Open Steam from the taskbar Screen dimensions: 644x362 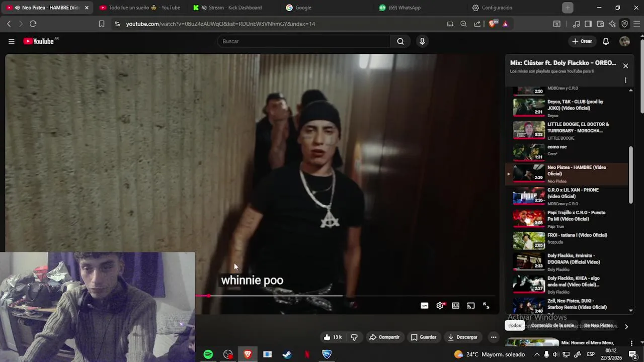click(287, 354)
